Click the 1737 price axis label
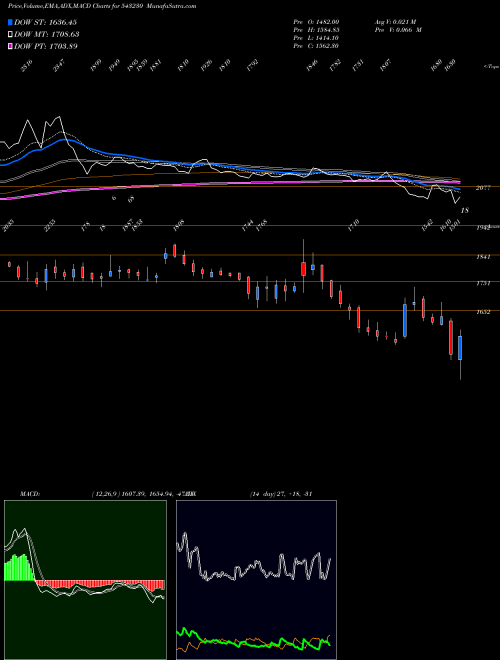This screenshot has height=660, width=500. [x=483, y=283]
